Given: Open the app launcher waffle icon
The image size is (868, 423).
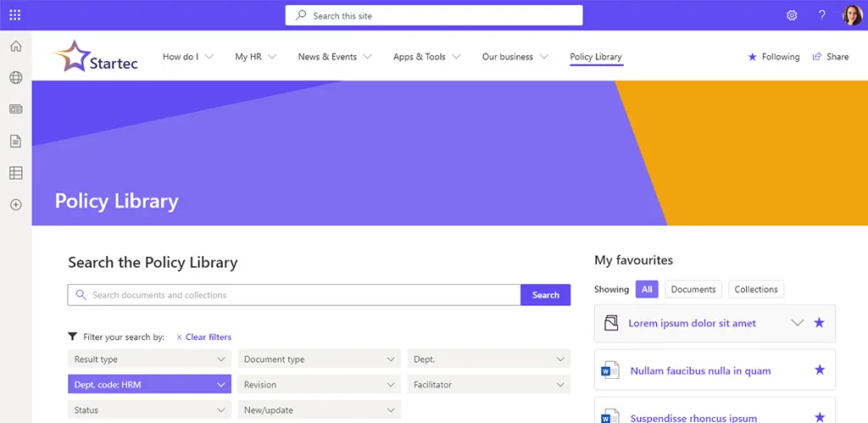Looking at the screenshot, I should [15, 15].
